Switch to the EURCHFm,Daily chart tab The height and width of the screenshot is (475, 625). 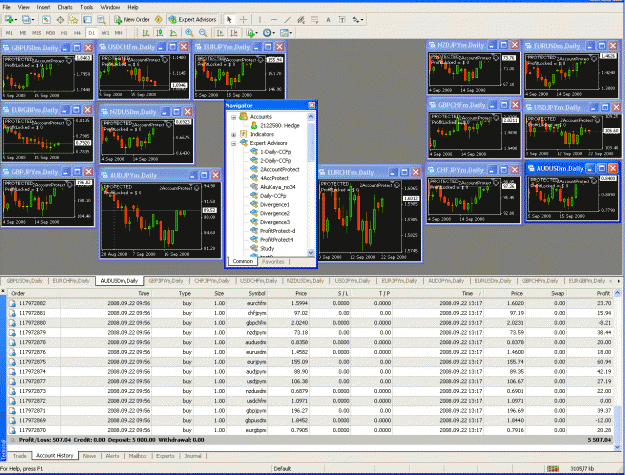[71, 281]
